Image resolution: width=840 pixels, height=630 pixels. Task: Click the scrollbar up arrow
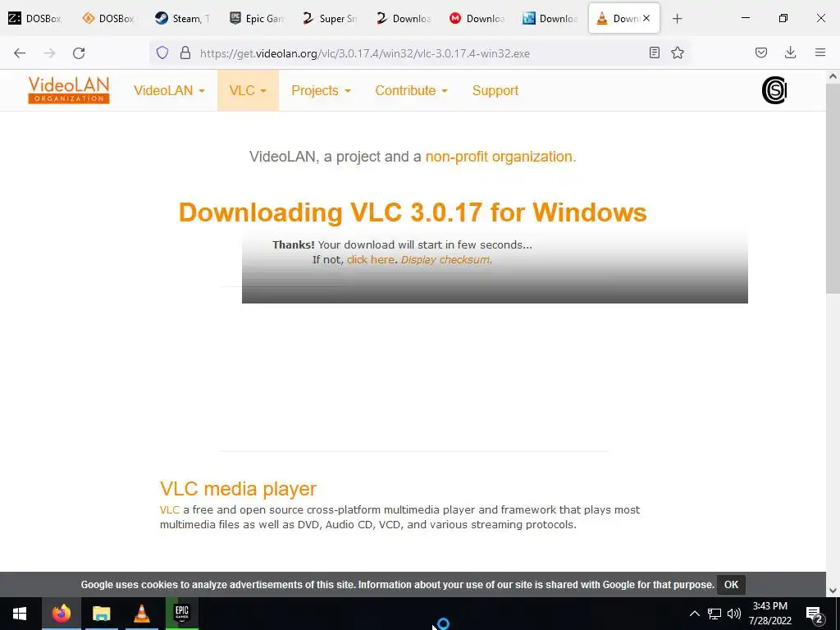click(x=833, y=76)
